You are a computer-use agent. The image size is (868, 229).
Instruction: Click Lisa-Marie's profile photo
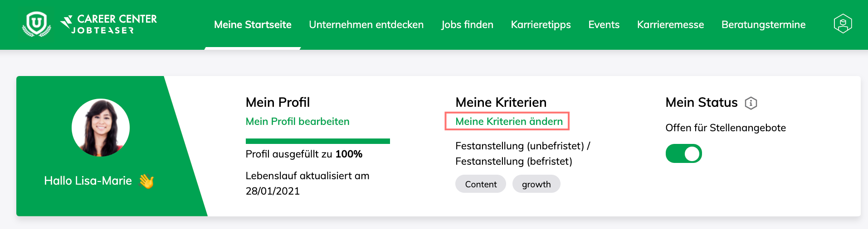click(x=101, y=128)
